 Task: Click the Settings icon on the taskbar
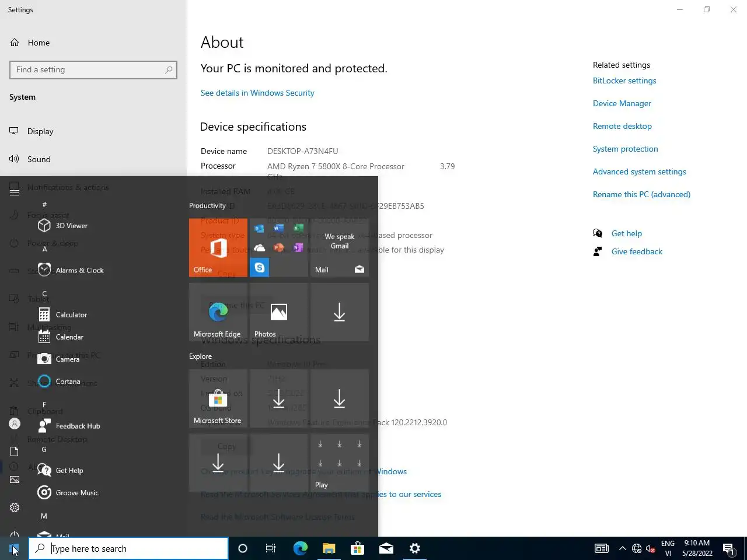pyautogui.click(x=414, y=548)
